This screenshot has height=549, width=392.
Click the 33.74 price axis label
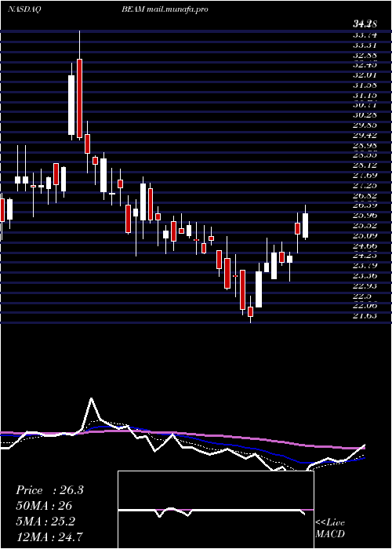[365, 35]
